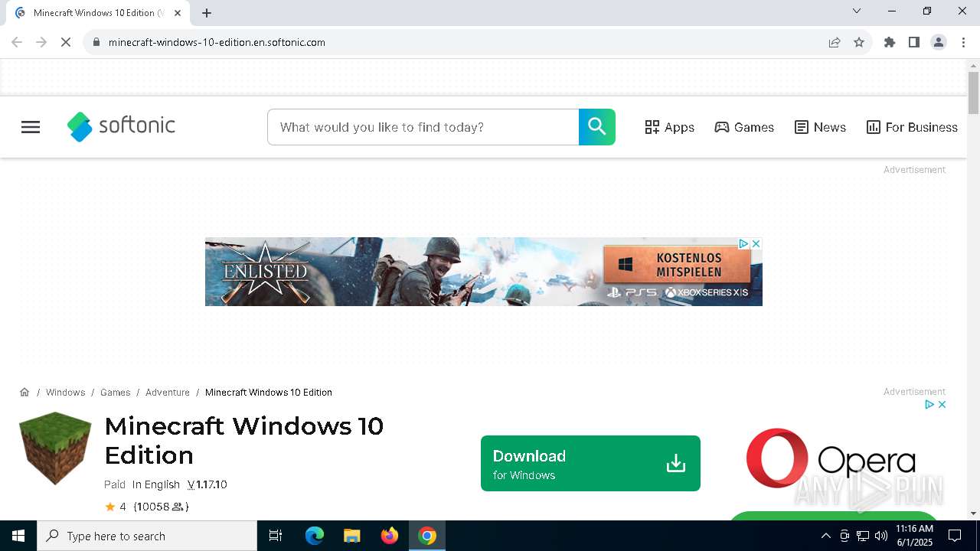
Task: Click the taskbar search box
Action: (147, 536)
